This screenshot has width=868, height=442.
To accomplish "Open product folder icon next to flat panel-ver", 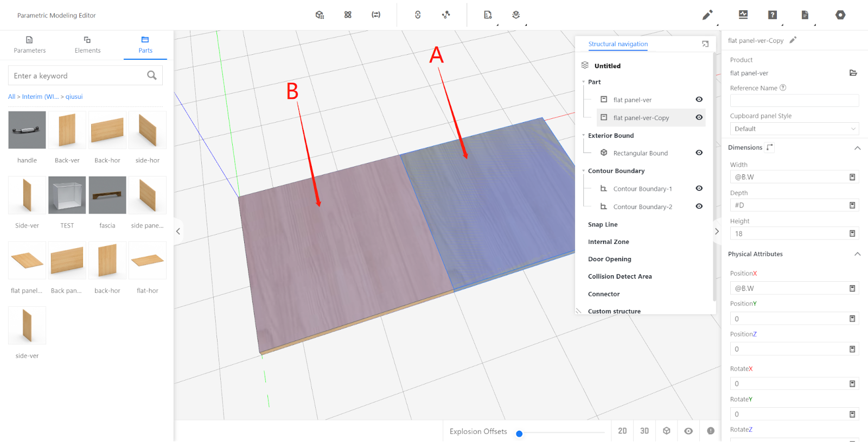I will [x=853, y=73].
